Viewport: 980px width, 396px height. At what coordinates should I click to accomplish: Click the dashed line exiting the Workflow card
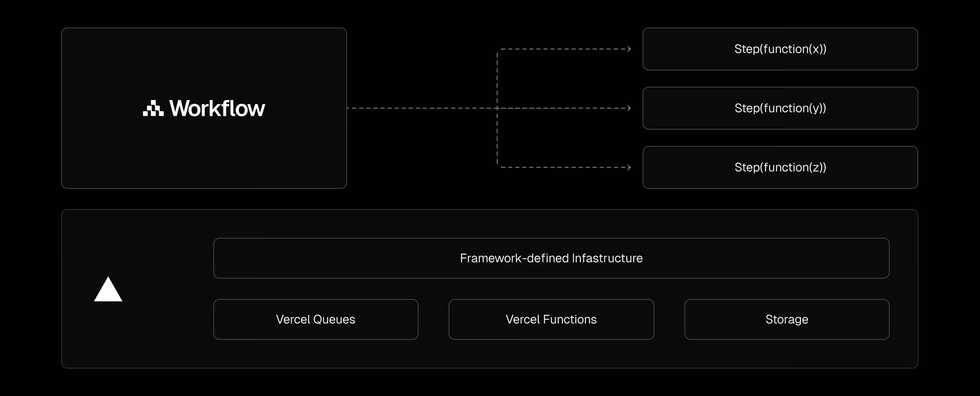pyautogui.click(x=419, y=108)
